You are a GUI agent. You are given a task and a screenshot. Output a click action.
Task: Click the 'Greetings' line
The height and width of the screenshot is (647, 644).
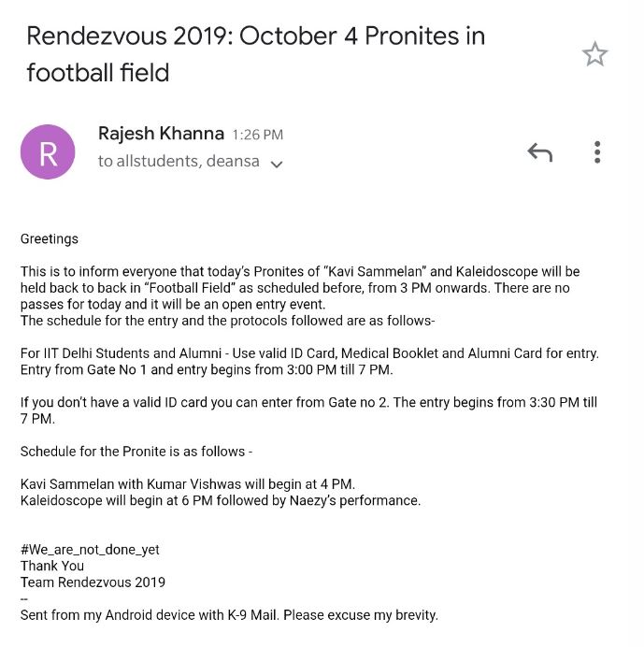coord(50,238)
